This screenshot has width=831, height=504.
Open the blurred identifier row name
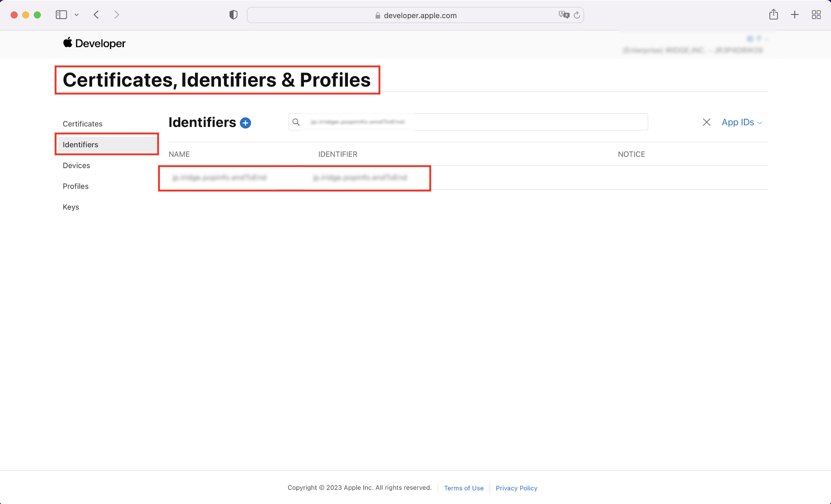pos(220,178)
